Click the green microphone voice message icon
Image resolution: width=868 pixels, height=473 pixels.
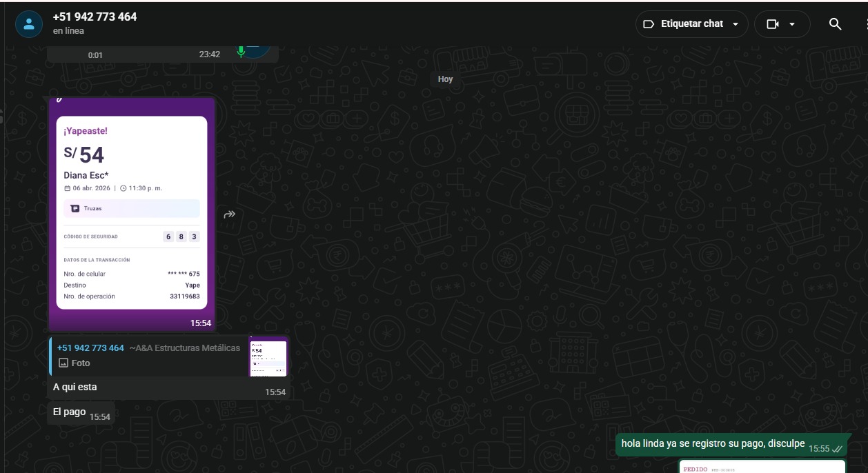[241, 52]
